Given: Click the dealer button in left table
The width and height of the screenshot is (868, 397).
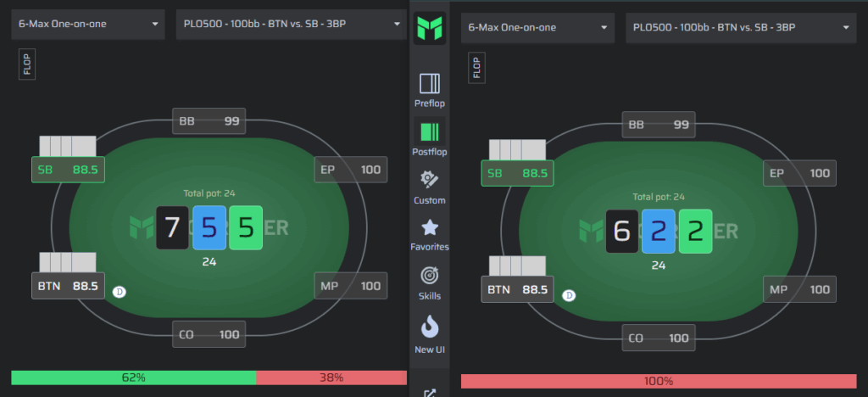Looking at the screenshot, I should click(119, 291).
